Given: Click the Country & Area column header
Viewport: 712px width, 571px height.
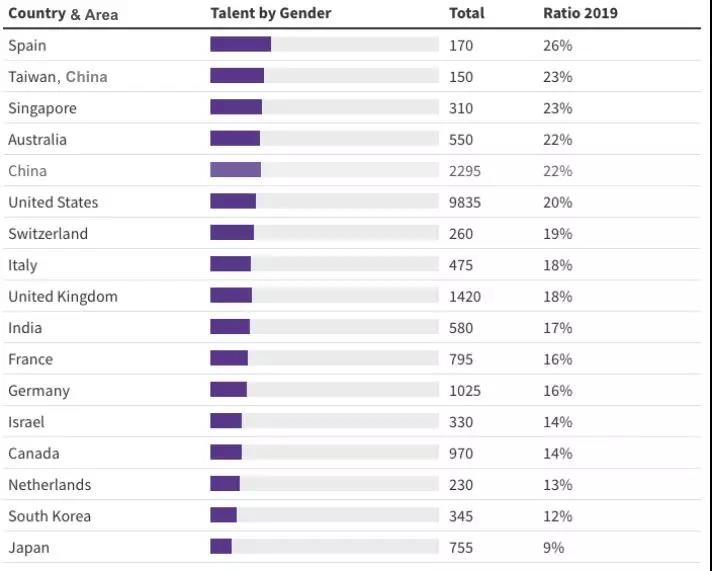Looking at the screenshot, I should pos(63,14).
